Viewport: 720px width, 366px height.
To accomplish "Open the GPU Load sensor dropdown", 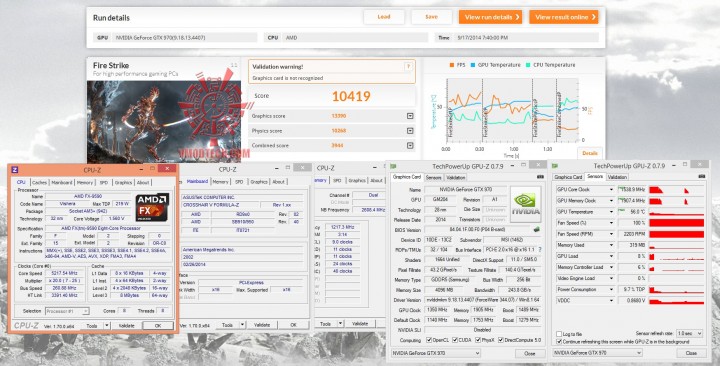I will [x=611, y=256].
